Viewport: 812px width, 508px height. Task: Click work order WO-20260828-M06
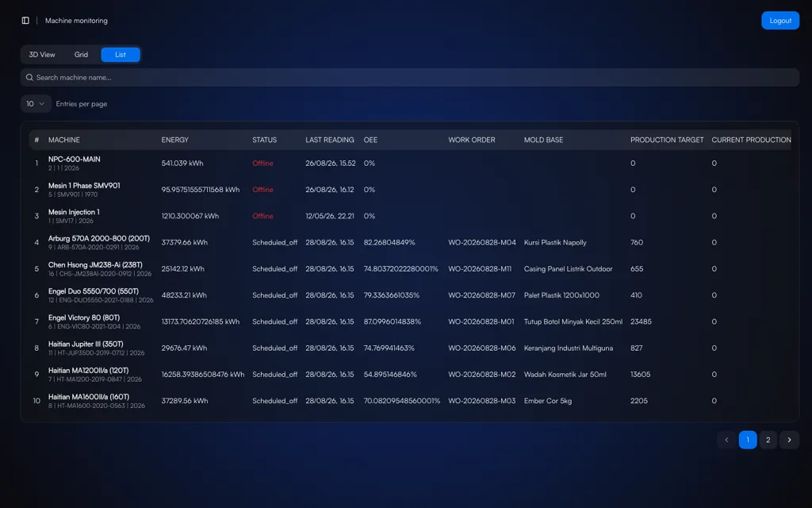click(482, 348)
